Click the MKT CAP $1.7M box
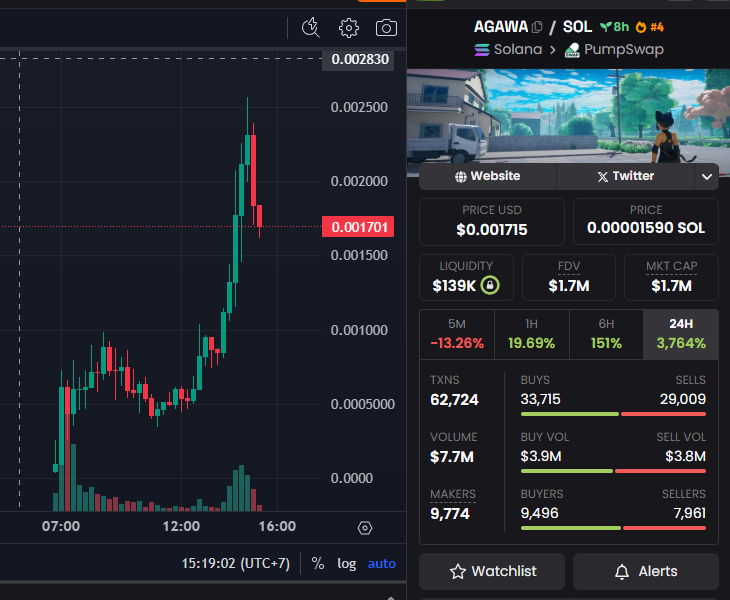 [x=671, y=277]
